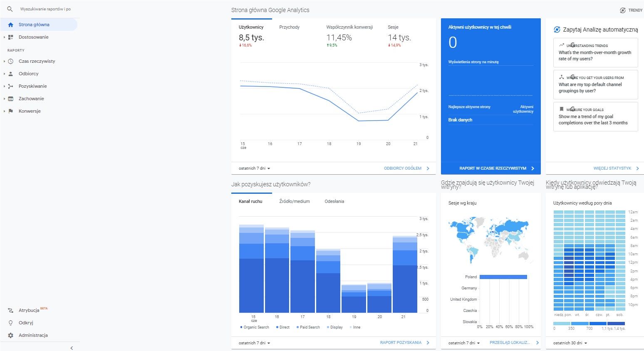This screenshot has width=644, height=351.
Task: Expand the Pozyskiwanie section arrow
Action: click(5, 86)
